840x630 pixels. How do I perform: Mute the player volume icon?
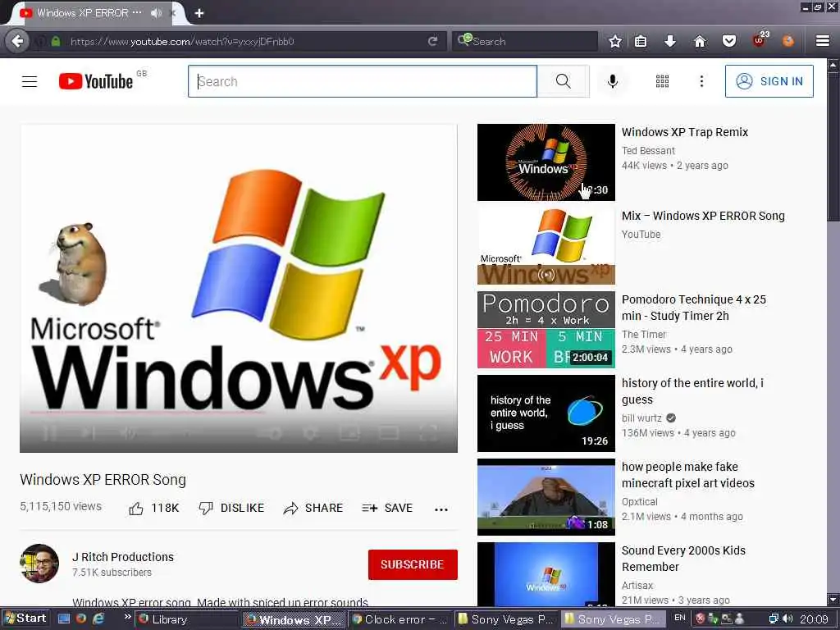[127, 433]
